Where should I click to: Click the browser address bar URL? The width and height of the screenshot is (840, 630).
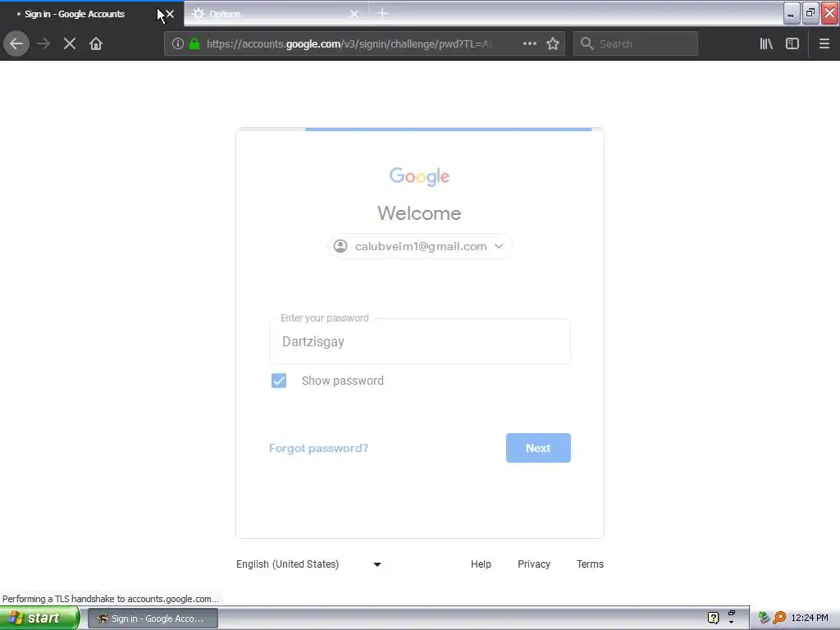[349, 43]
